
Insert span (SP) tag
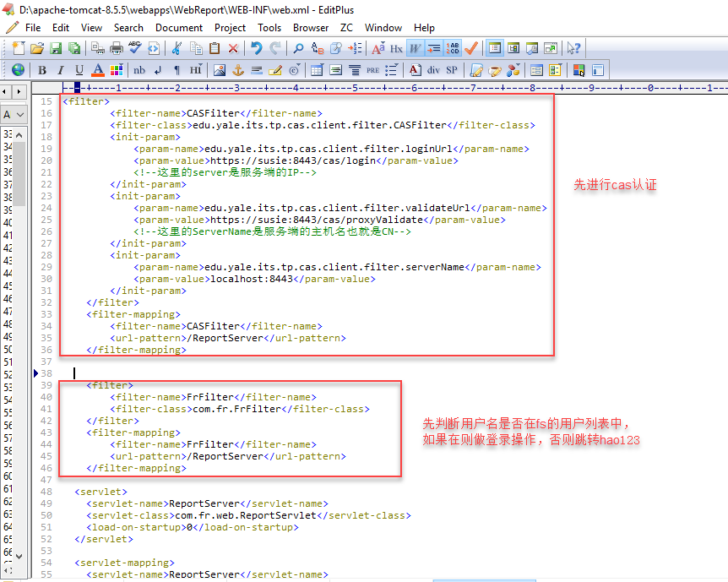pyautogui.click(x=452, y=70)
